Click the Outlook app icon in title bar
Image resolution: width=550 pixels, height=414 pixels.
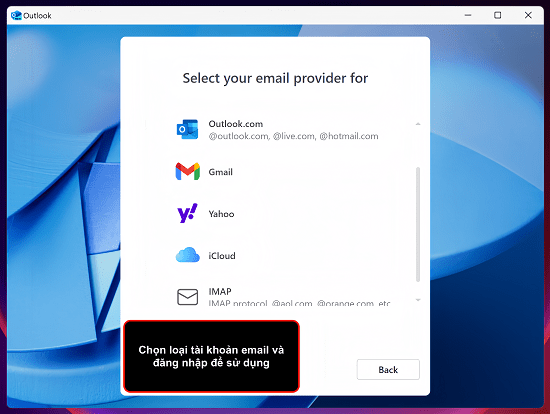click(16, 15)
